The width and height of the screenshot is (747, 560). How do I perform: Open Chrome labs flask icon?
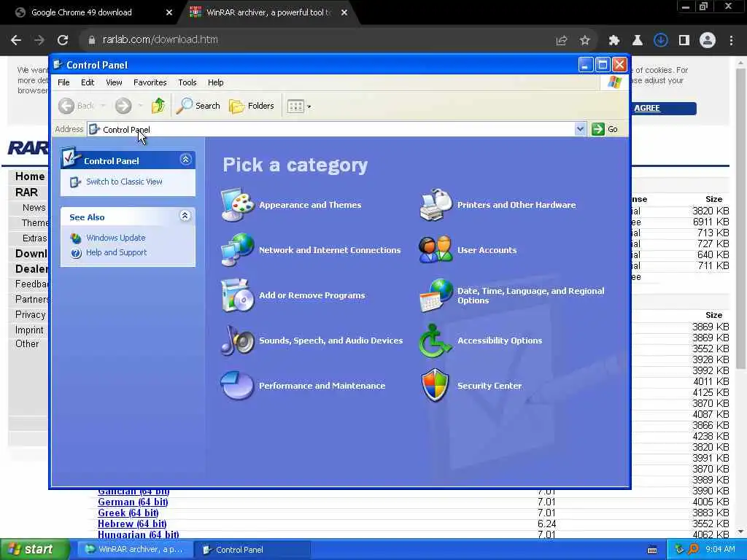(x=638, y=41)
